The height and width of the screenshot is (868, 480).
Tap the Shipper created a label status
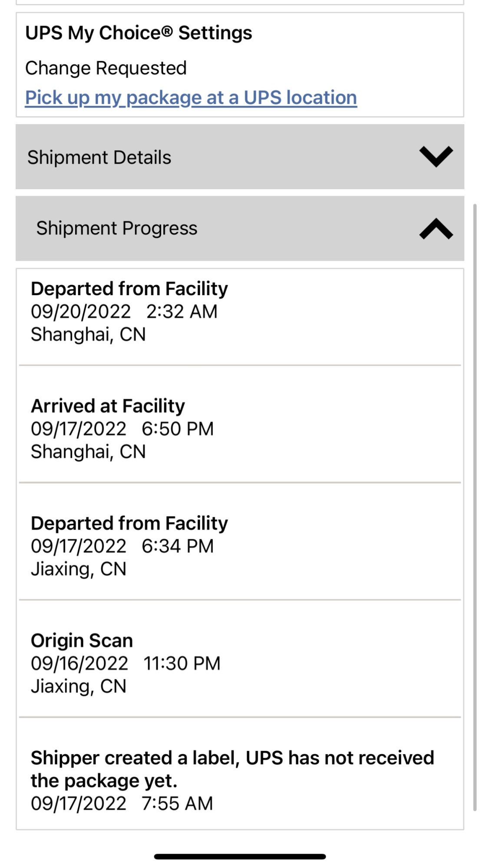coord(232,769)
